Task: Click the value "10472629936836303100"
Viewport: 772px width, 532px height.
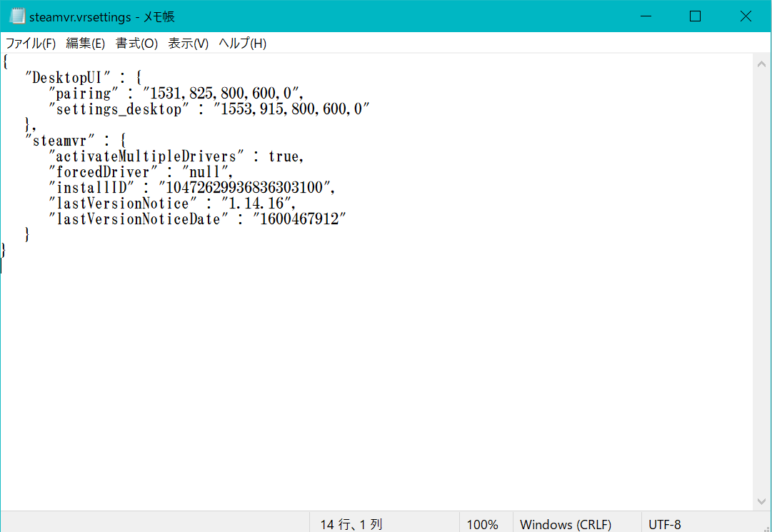Action: coord(245,188)
